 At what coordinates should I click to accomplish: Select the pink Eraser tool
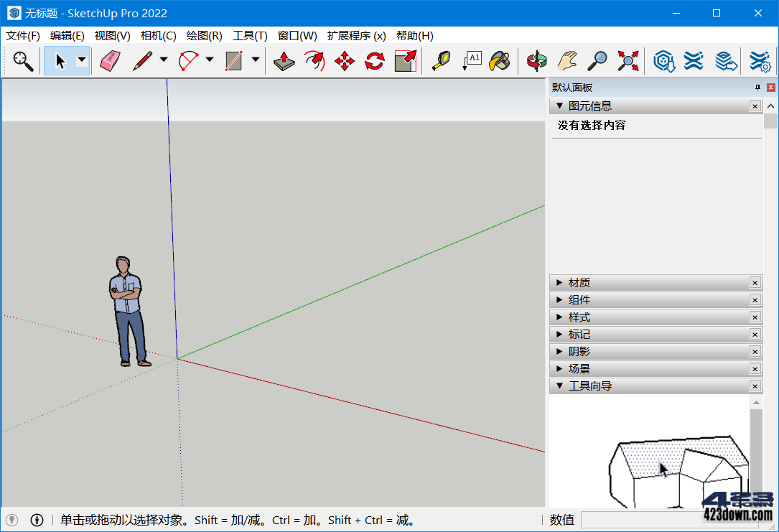pos(110,61)
